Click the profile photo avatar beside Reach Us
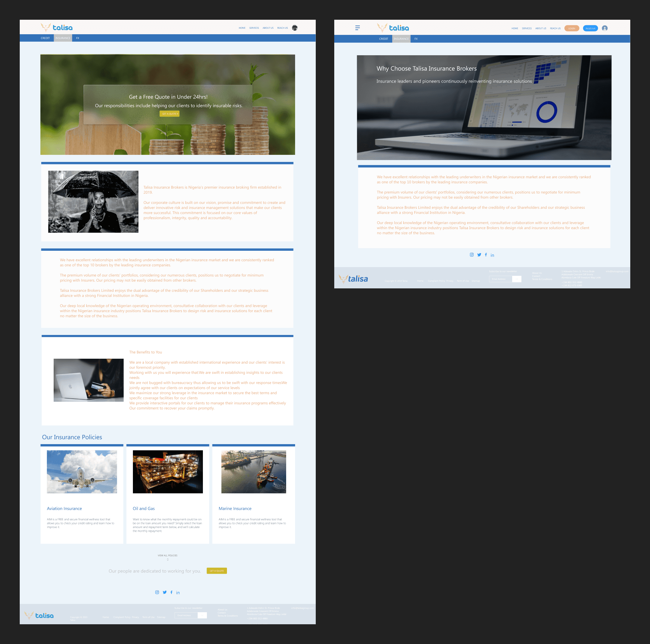Viewport: 650px width, 644px height. click(x=295, y=28)
